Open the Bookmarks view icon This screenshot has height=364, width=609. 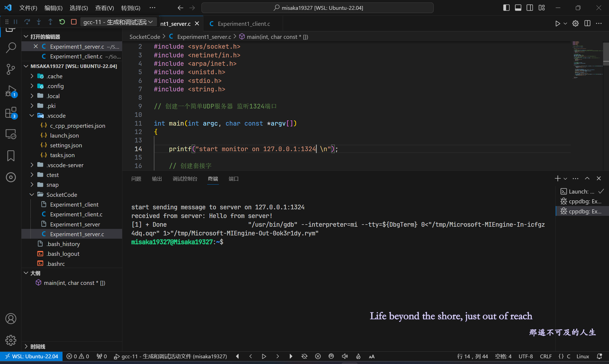[11, 156]
